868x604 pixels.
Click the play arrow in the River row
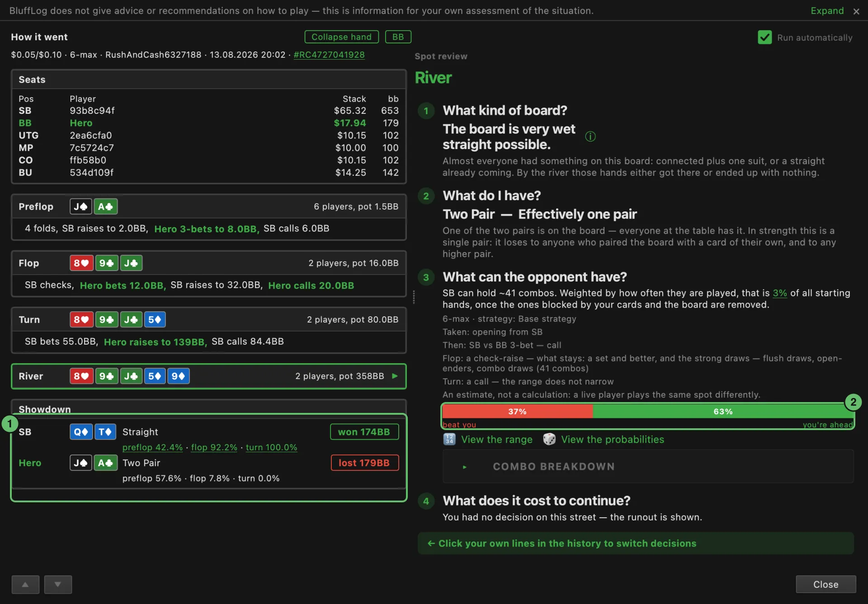(x=395, y=376)
